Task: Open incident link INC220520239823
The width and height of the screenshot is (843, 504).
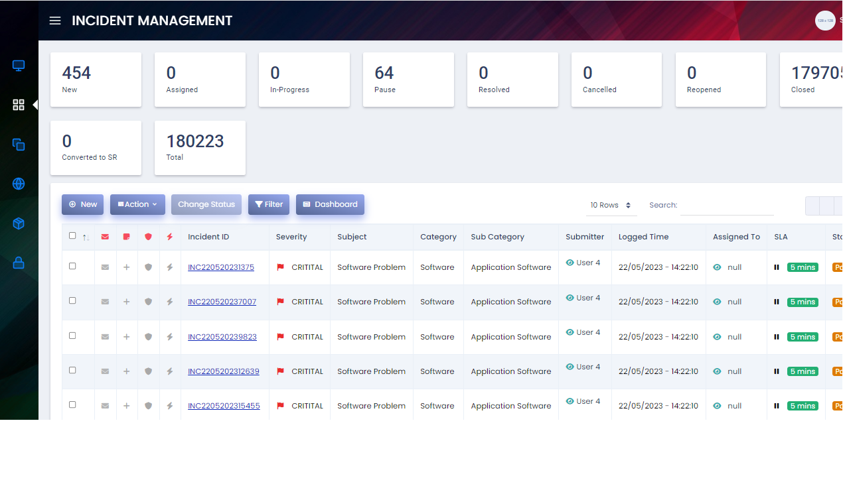Action: pyautogui.click(x=222, y=337)
